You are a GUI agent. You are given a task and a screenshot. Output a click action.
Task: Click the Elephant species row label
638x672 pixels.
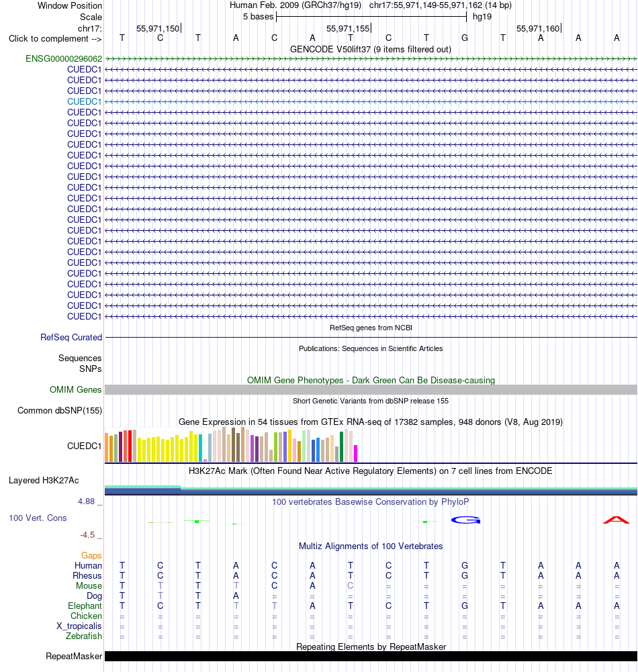tap(85, 606)
